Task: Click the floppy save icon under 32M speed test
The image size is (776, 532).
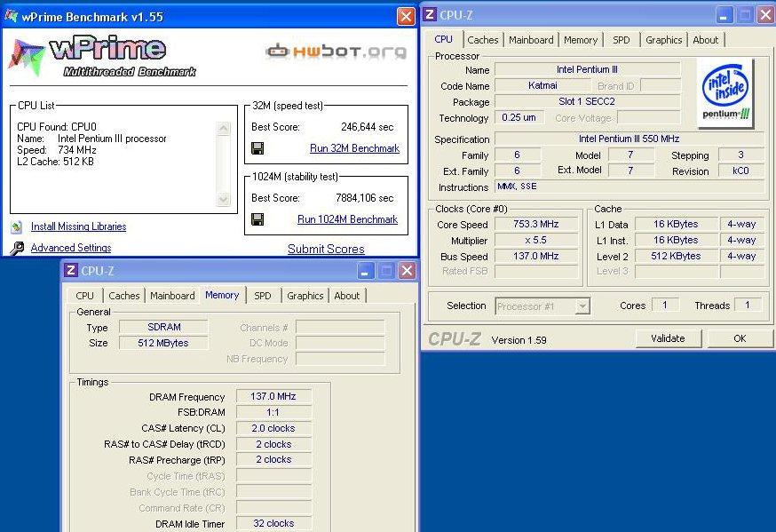Action: 257,148
